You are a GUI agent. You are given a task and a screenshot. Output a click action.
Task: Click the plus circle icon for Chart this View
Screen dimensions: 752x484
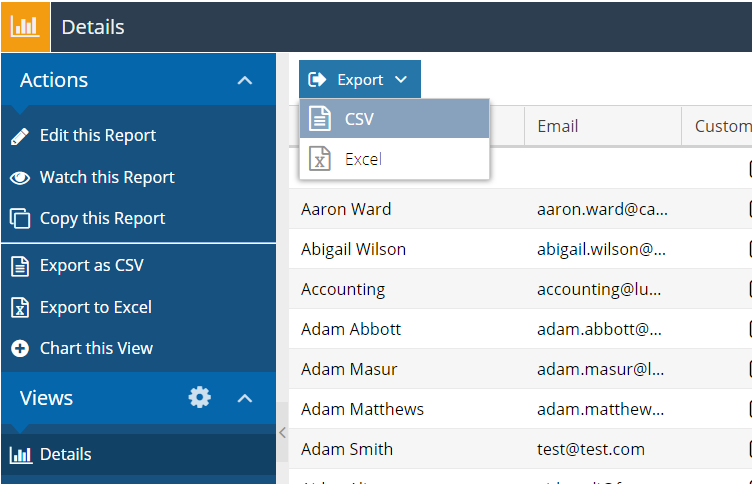(x=20, y=348)
